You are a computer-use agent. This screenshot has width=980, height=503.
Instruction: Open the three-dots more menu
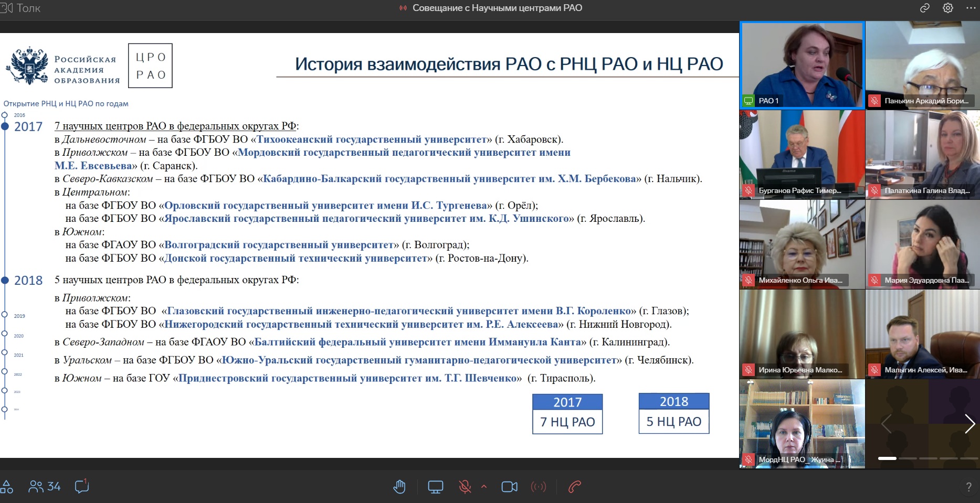click(971, 8)
